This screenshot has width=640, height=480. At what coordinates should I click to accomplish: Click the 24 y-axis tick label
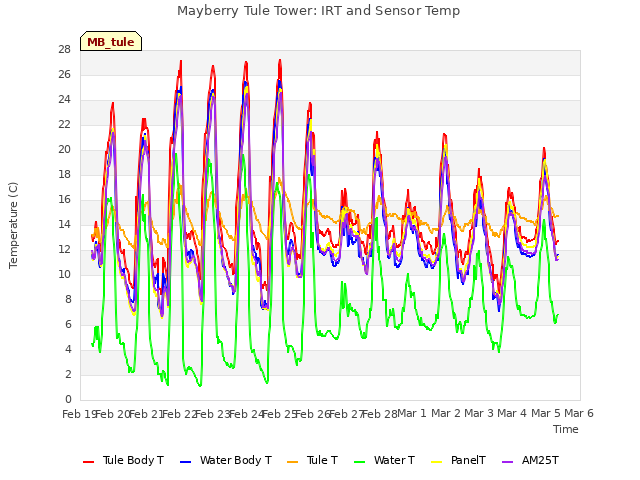click(x=64, y=99)
